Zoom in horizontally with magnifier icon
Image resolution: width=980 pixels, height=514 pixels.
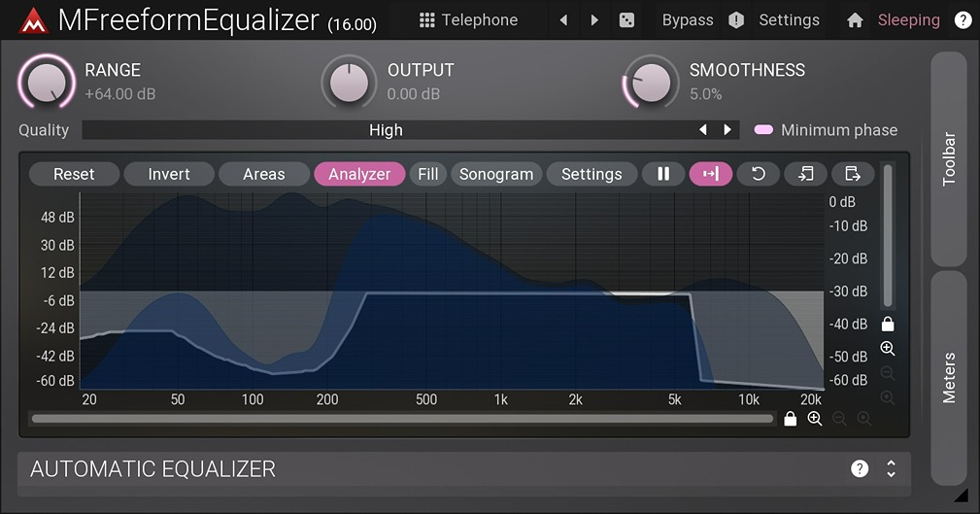[x=814, y=419]
